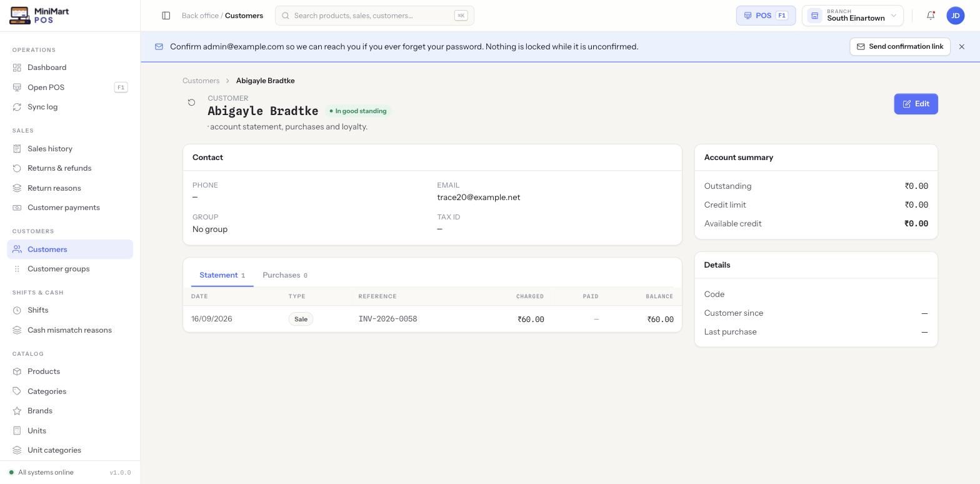Click the MiniMart POS logo icon

pos(20,16)
